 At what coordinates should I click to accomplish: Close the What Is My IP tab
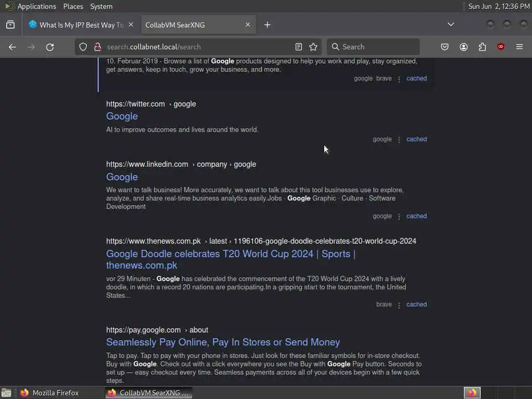point(131,25)
